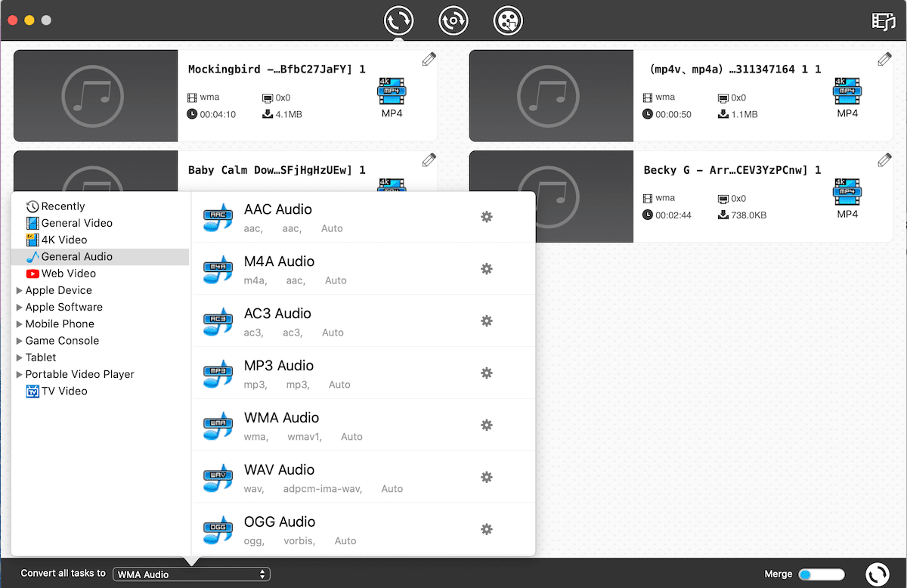Open settings gear for WAV Audio
The image size is (907, 588).
click(x=487, y=478)
